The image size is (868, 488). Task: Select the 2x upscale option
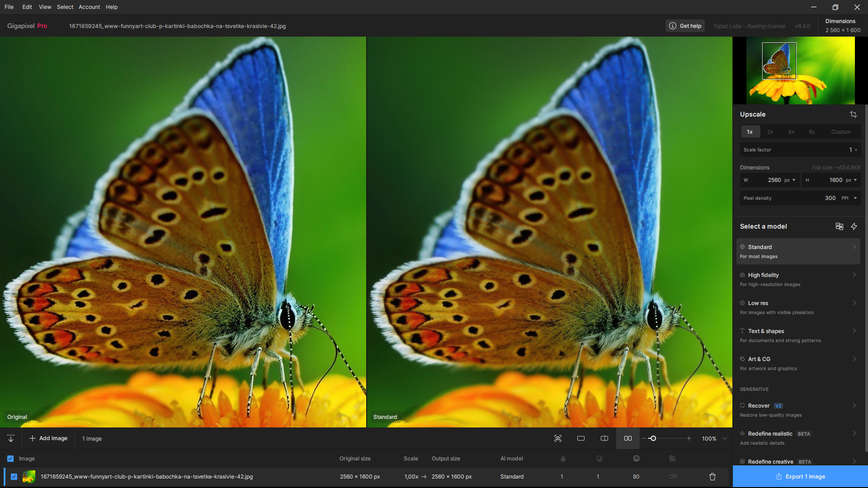770,132
